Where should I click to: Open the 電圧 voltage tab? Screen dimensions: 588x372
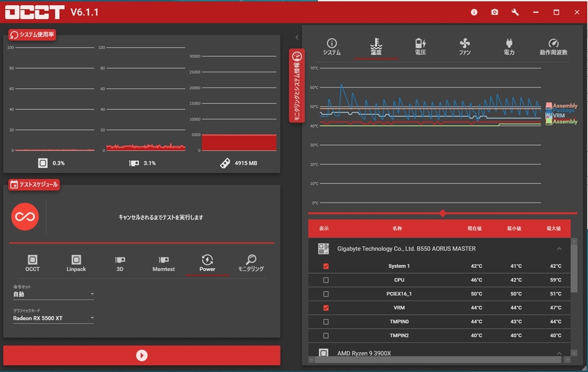coord(420,47)
